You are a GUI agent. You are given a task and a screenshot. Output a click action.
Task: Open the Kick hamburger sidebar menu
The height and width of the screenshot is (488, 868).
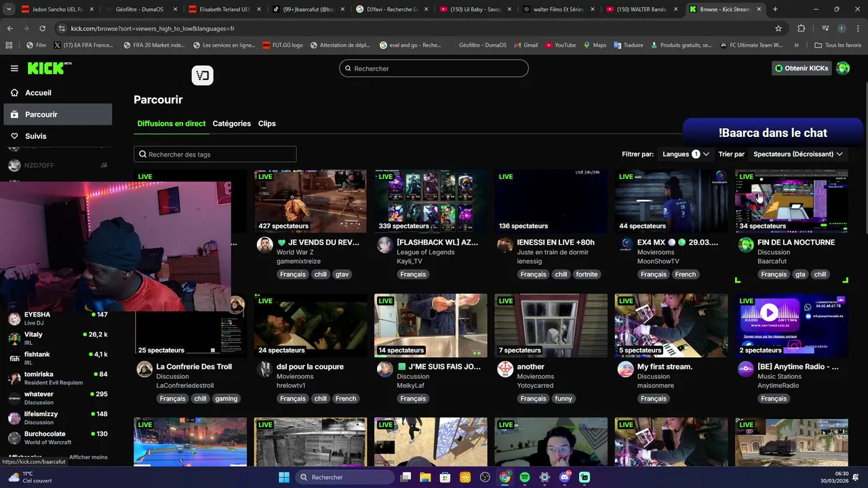tap(14, 68)
